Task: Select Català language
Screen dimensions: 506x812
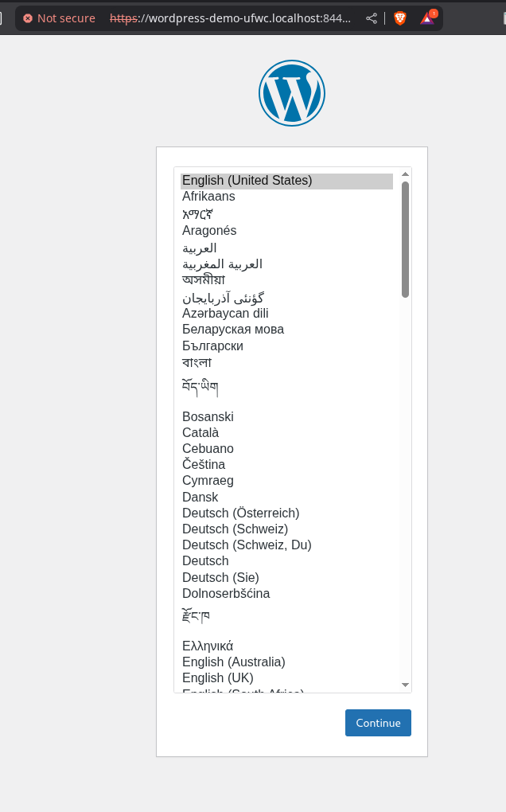Action: (286, 432)
